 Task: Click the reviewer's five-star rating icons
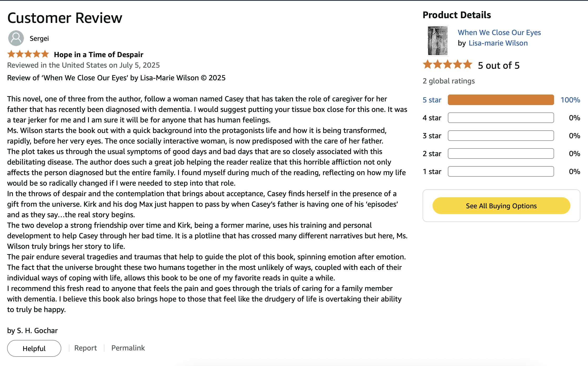[28, 54]
